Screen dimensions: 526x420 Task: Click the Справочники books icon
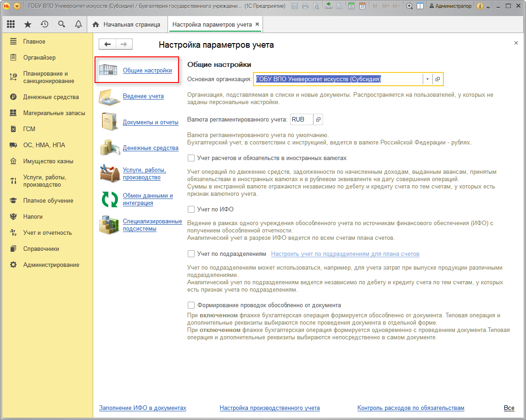(13, 249)
